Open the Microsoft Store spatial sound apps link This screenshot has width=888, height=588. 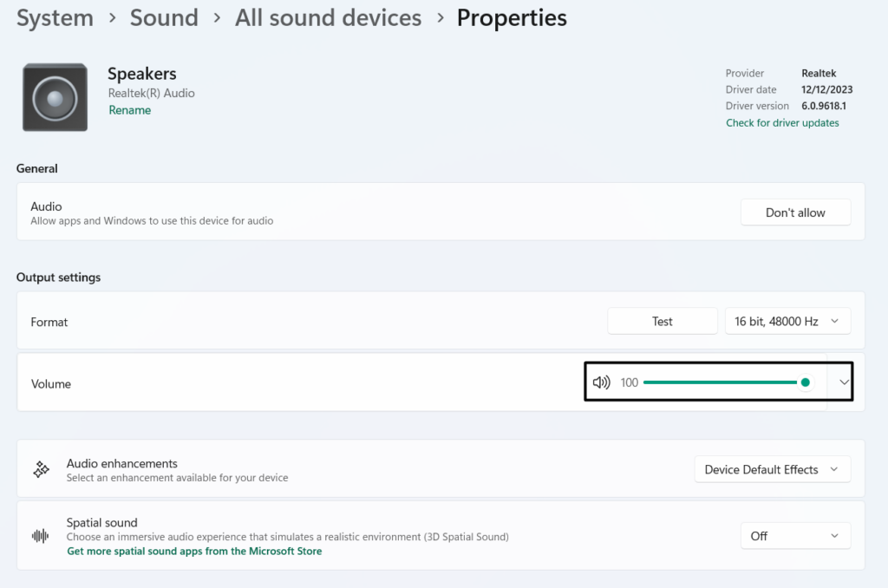(194, 552)
